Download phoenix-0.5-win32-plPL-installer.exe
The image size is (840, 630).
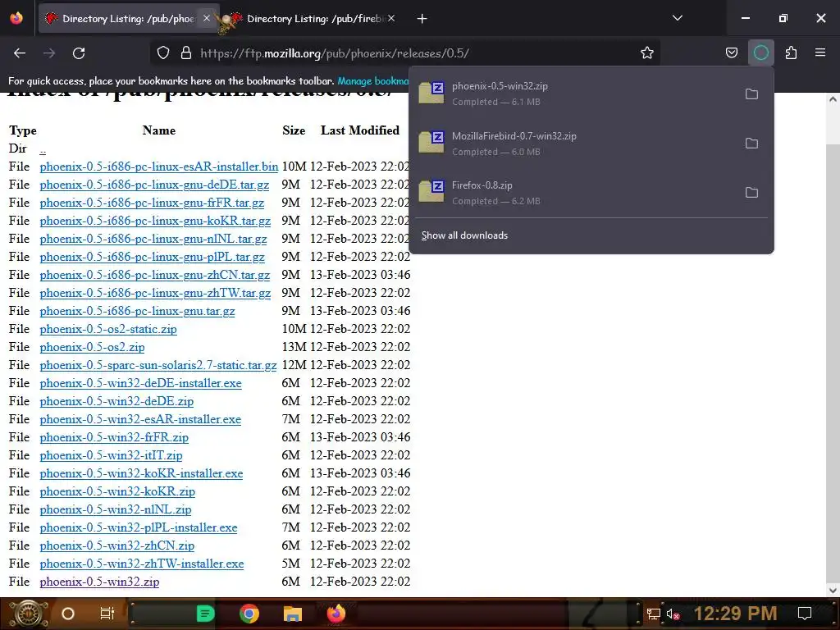tap(138, 527)
